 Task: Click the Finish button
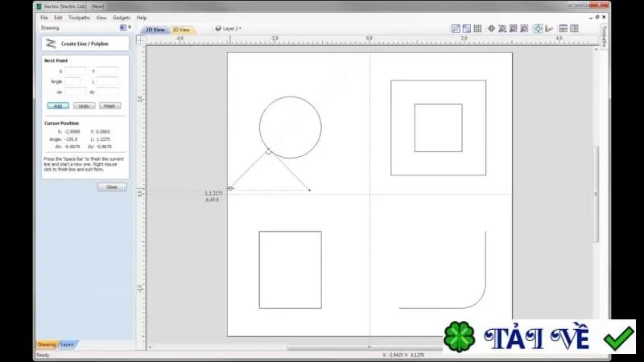(109, 106)
